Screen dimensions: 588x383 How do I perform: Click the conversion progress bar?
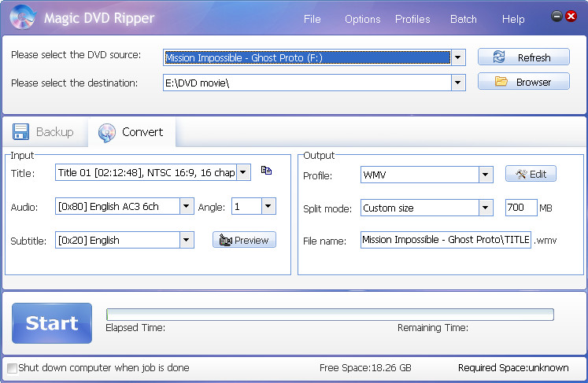pos(330,315)
